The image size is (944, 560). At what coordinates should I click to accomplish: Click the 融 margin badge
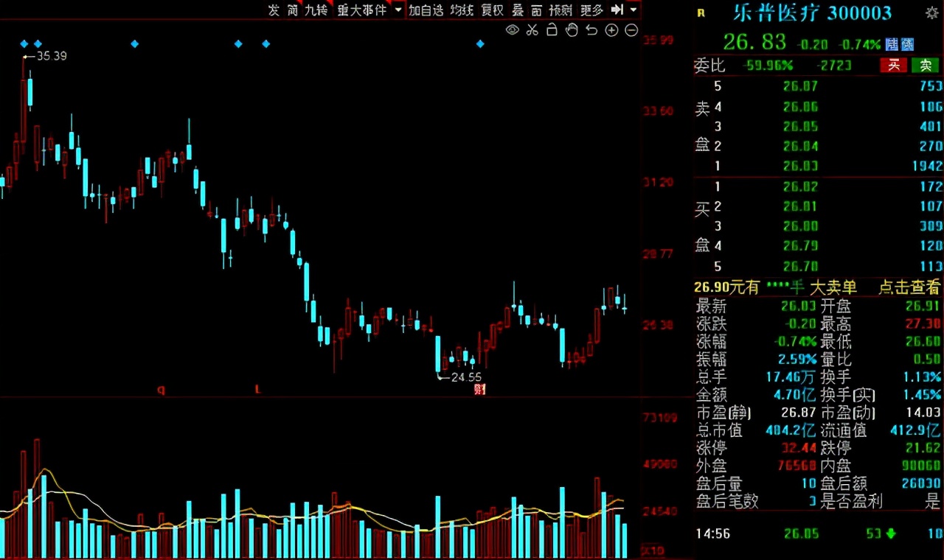tap(892, 44)
